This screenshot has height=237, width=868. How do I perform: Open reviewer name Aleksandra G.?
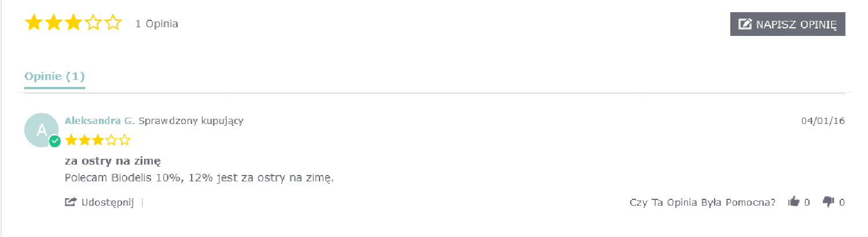click(x=100, y=121)
